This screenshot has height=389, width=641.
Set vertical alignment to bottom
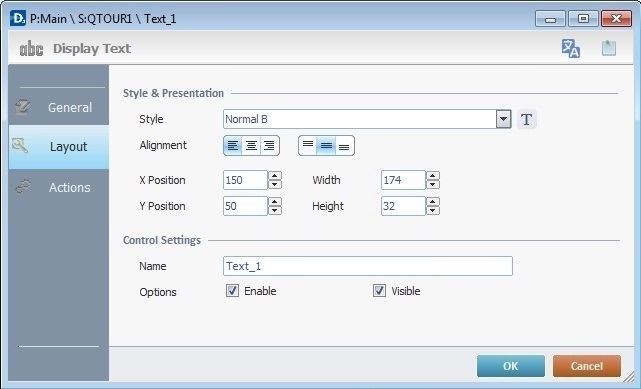345,145
